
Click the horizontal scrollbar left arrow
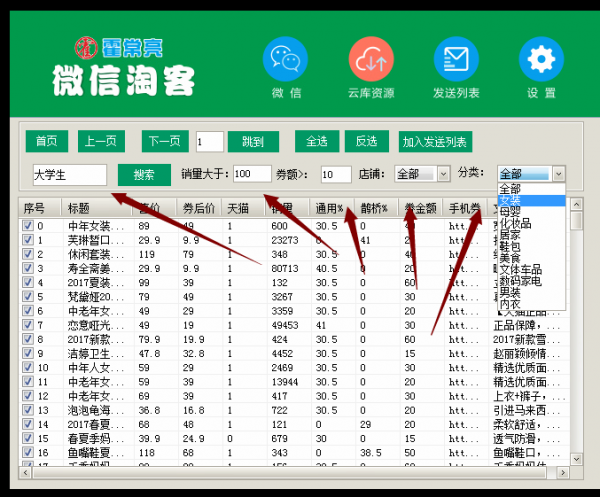(x=25, y=473)
